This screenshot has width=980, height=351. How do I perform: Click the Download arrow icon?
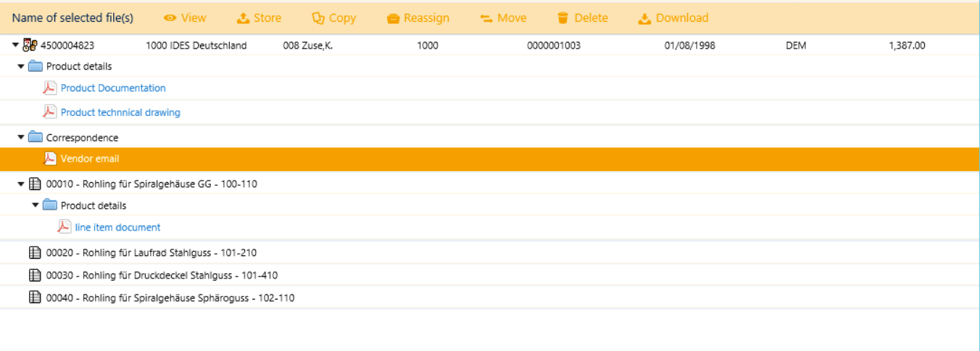(644, 18)
